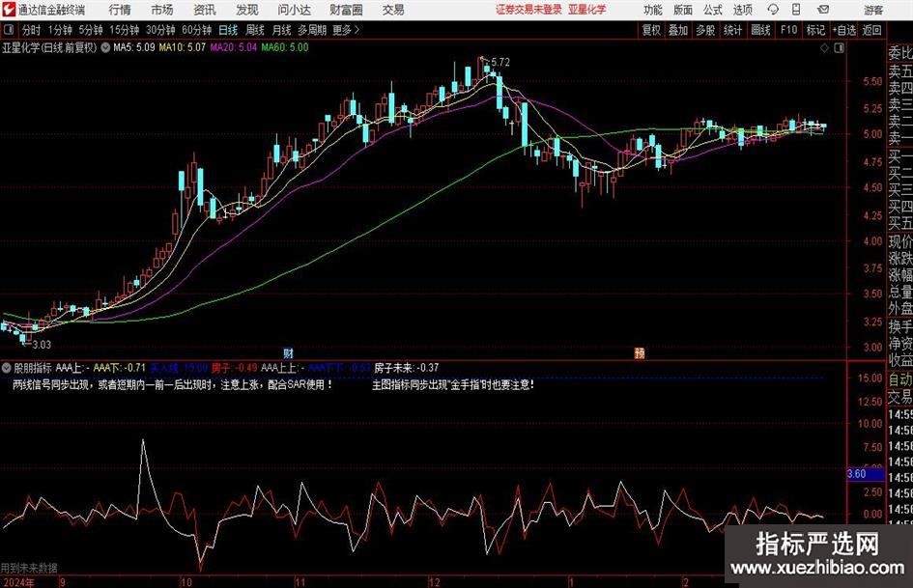Click 证券交易未登录 login link
Screen dimensions: 913x588
[x=528, y=10]
